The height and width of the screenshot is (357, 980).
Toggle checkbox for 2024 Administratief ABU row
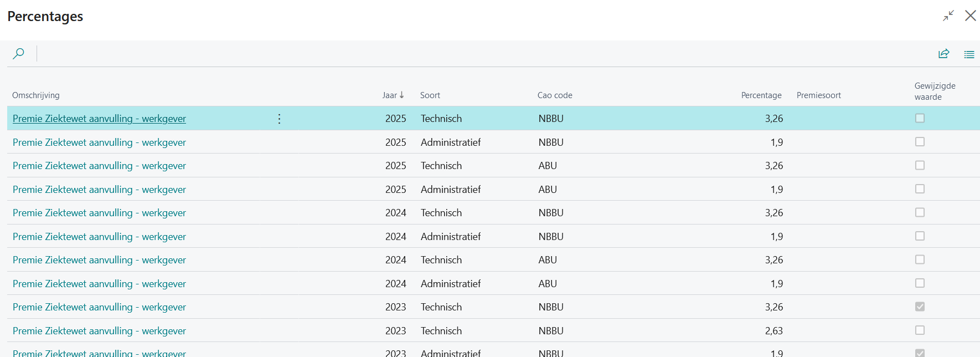tap(920, 283)
